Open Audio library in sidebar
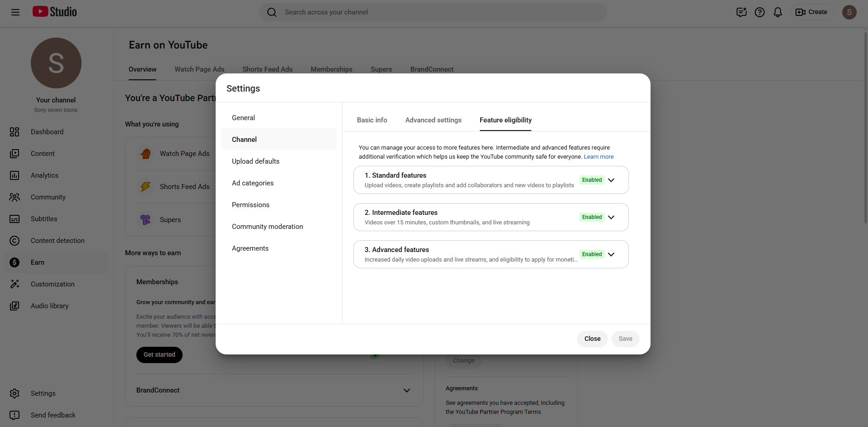This screenshot has height=427, width=868. (x=49, y=306)
